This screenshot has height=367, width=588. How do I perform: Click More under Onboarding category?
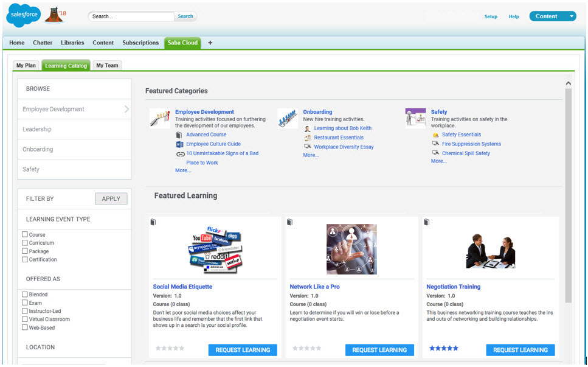(x=311, y=155)
